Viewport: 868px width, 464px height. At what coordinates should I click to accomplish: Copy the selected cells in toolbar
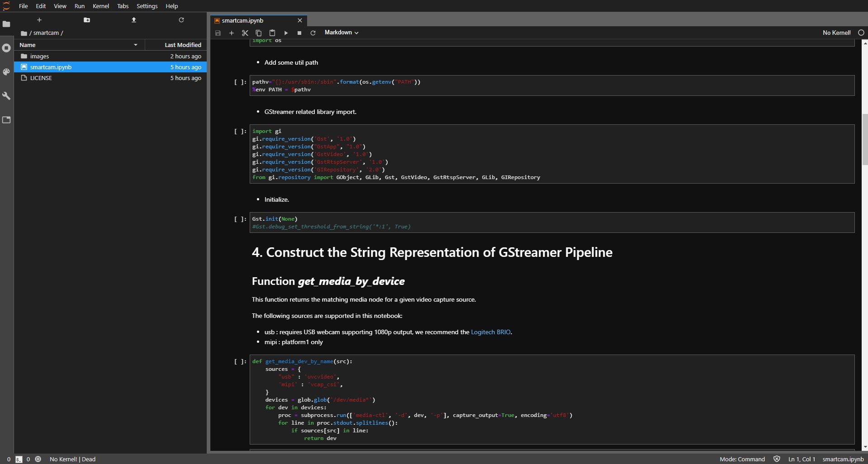pyautogui.click(x=259, y=33)
